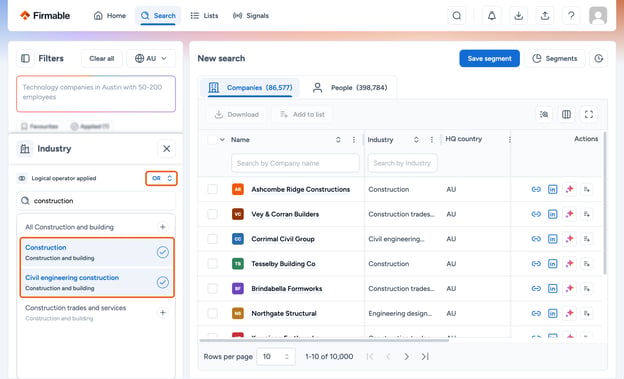Viewport: 624px width, 379px height.
Task: Click the fullscreen expand table icon
Action: pos(589,115)
